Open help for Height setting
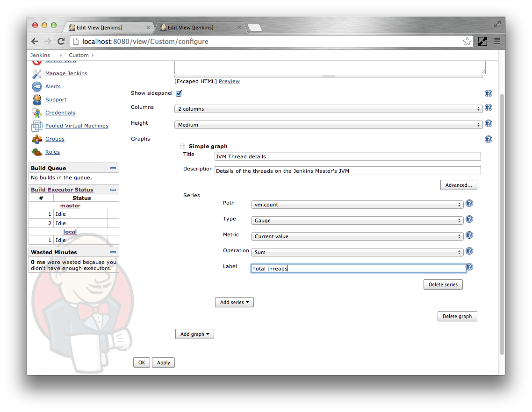The height and width of the screenshot is (412, 532). [x=488, y=123]
